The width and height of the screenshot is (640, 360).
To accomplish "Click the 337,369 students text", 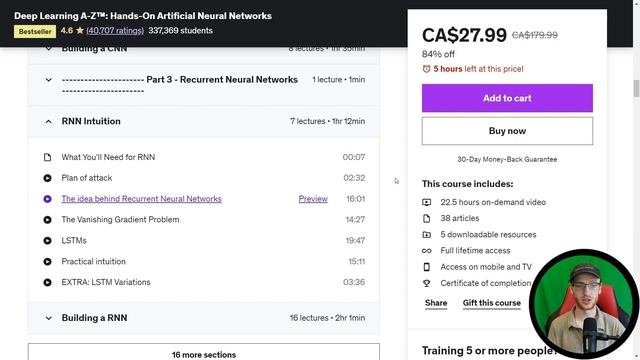I will [180, 31].
